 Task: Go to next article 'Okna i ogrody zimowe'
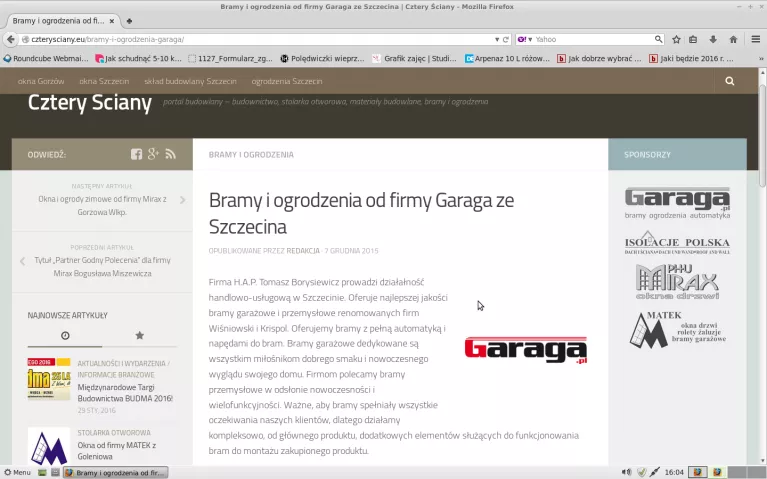click(x=102, y=205)
